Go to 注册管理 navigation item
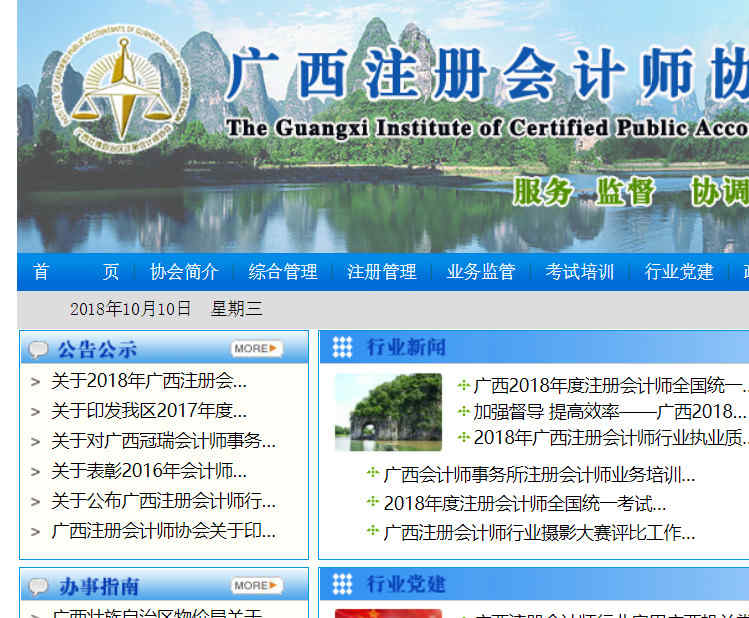749x618 pixels. point(382,272)
